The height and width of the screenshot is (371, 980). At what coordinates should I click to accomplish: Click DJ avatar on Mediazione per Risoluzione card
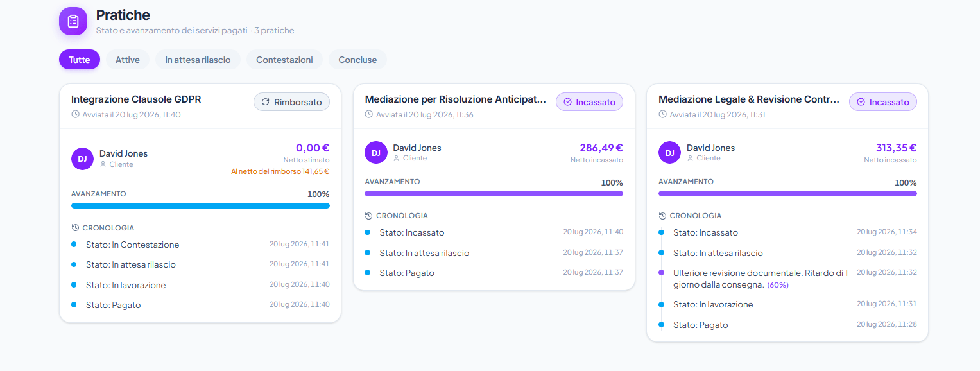click(376, 153)
